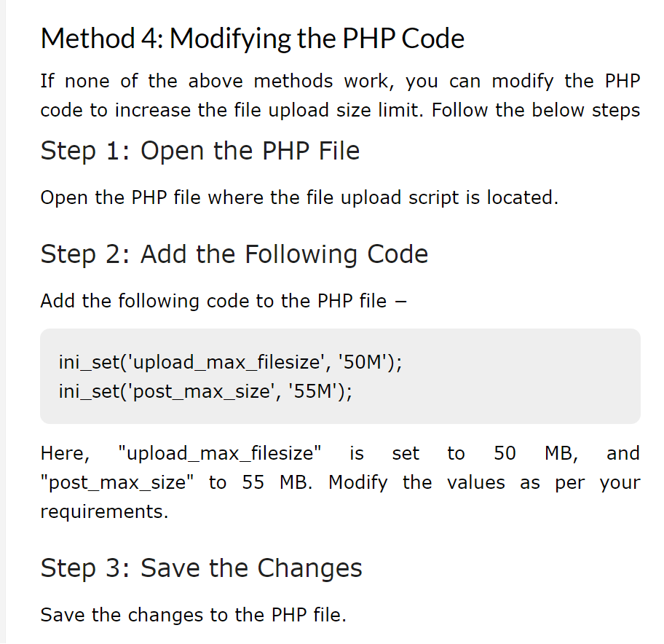Click the '50M' value in the code block
This screenshot has height=644, width=664.
point(363,362)
